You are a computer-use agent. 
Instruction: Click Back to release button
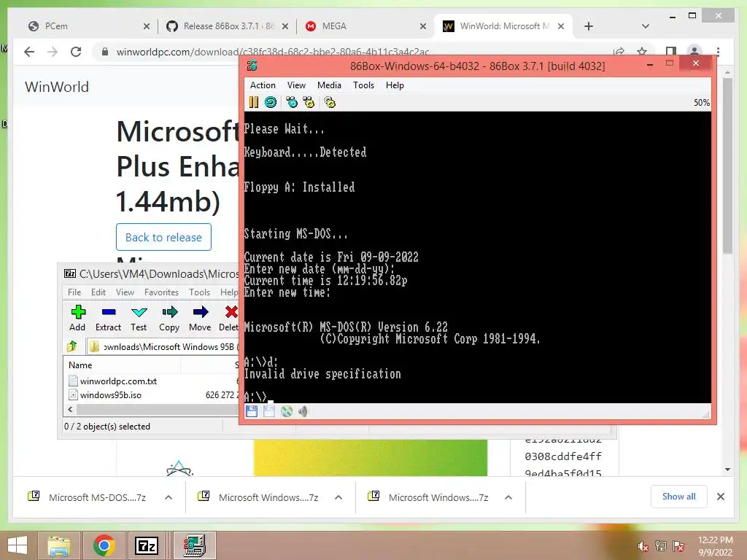pyautogui.click(x=163, y=237)
